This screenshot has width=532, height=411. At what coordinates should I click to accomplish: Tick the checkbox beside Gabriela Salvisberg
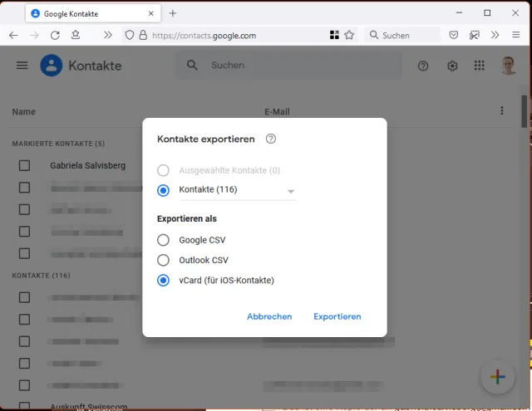click(x=24, y=166)
